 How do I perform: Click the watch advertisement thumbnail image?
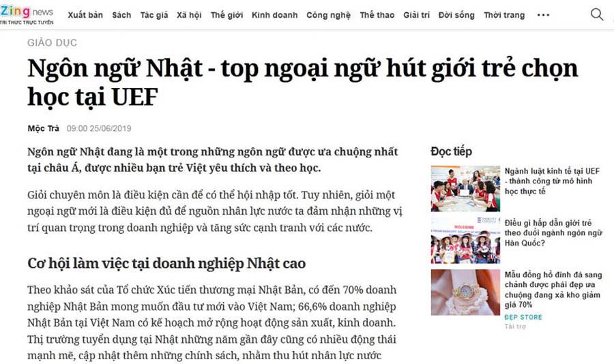[x=465, y=292]
